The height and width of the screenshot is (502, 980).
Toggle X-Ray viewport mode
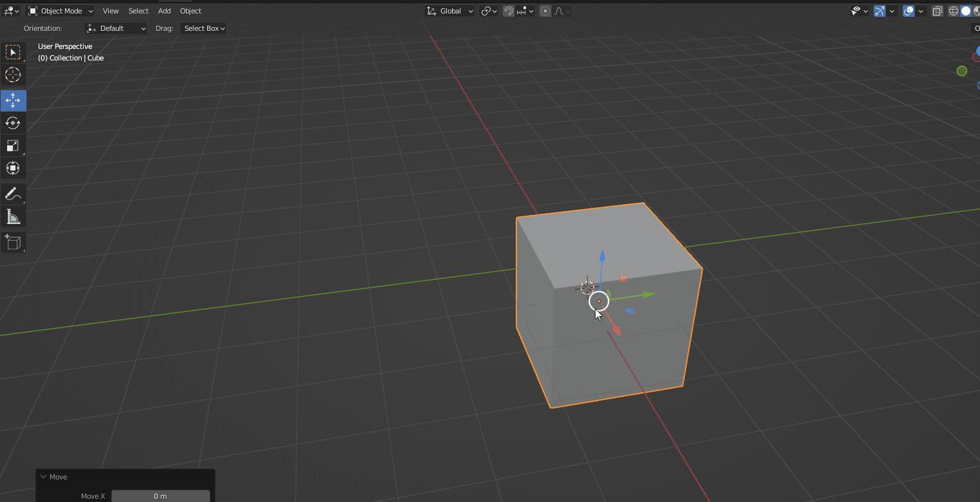point(937,10)
